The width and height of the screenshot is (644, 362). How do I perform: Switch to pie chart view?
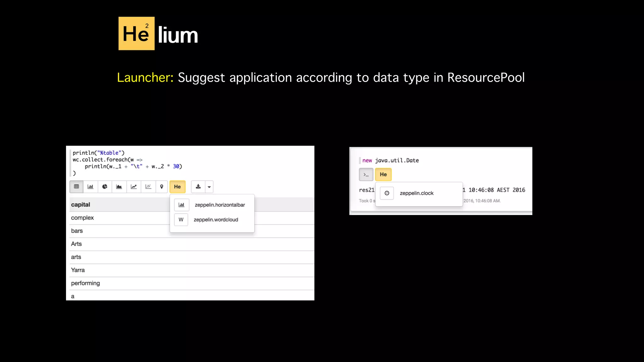tap(105, 187)
